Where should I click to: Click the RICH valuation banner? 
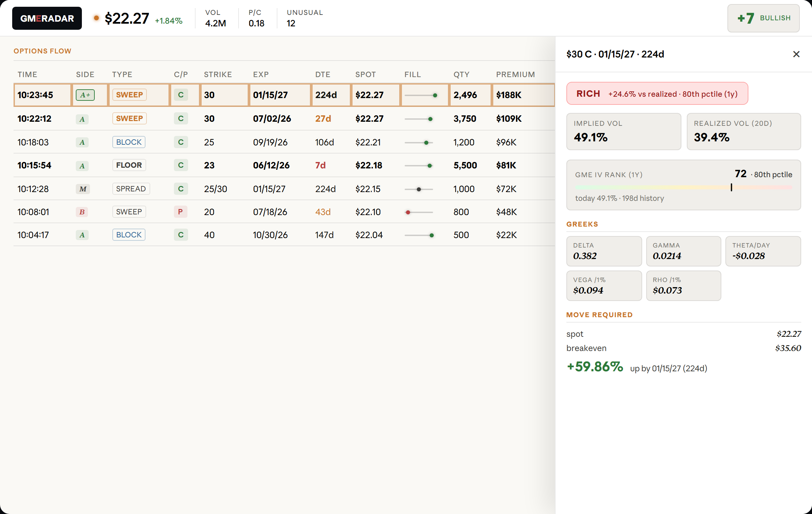[657, 93]
